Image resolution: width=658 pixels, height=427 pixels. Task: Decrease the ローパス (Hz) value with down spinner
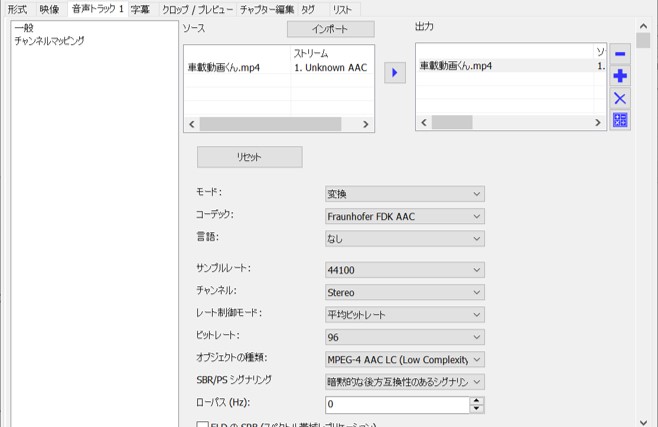point(477,409)
